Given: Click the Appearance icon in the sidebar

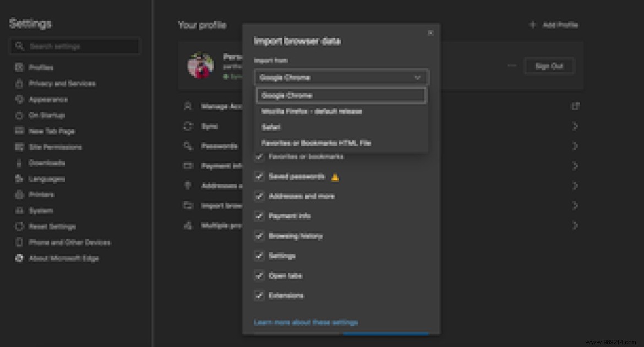Looking at the screenshot, I should pyautogui.click(x=19, y=100).
